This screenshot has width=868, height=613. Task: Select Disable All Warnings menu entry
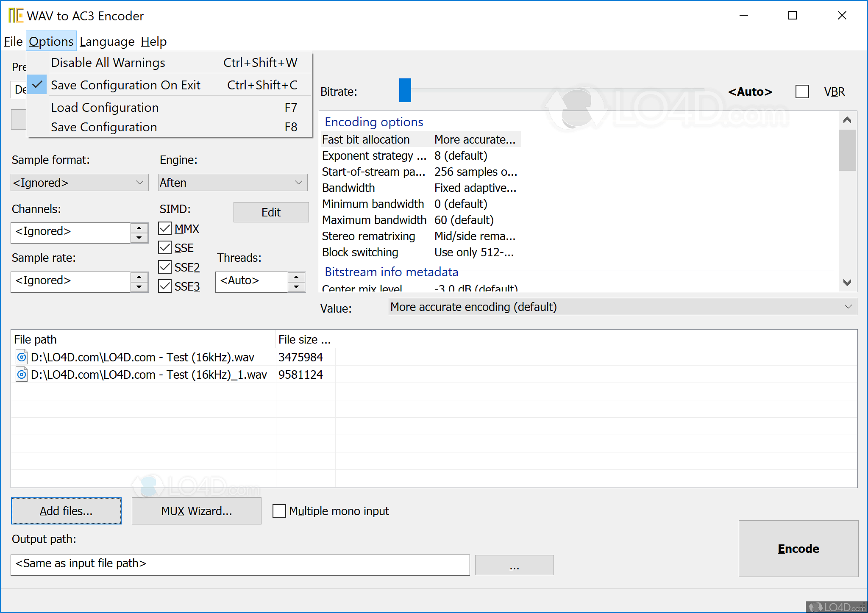pos(108,62)
